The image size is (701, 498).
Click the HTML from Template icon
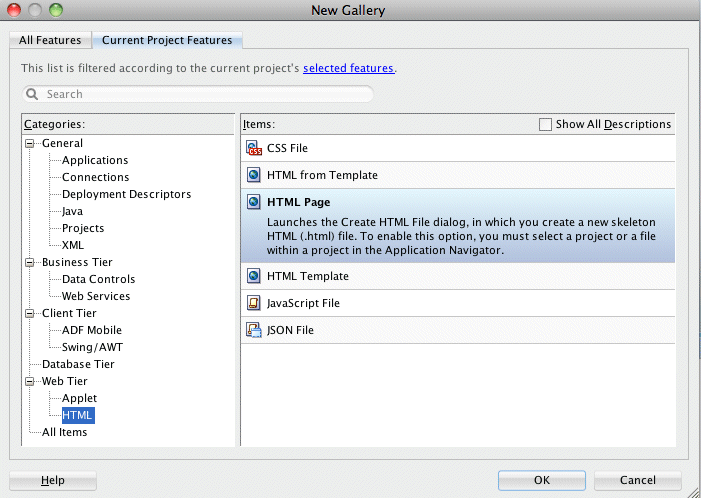[254, 175]
